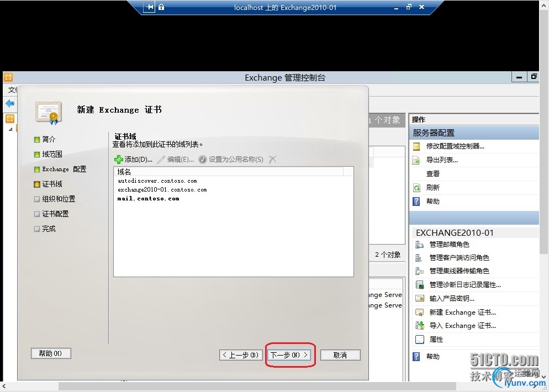The width and height of the screenshot is (549, 392).
Task: Cancel the wizard with 取消
Action: (340, 355)
